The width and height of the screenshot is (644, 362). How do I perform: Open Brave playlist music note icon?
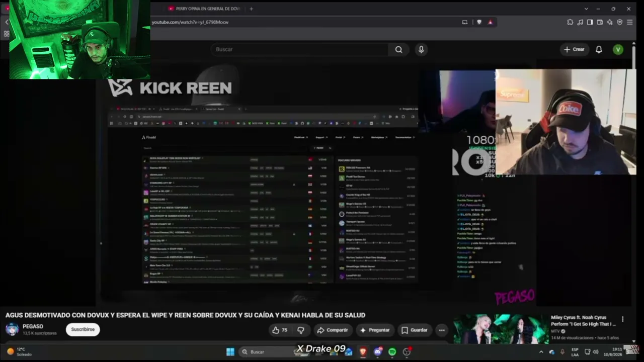coord(580,22)
